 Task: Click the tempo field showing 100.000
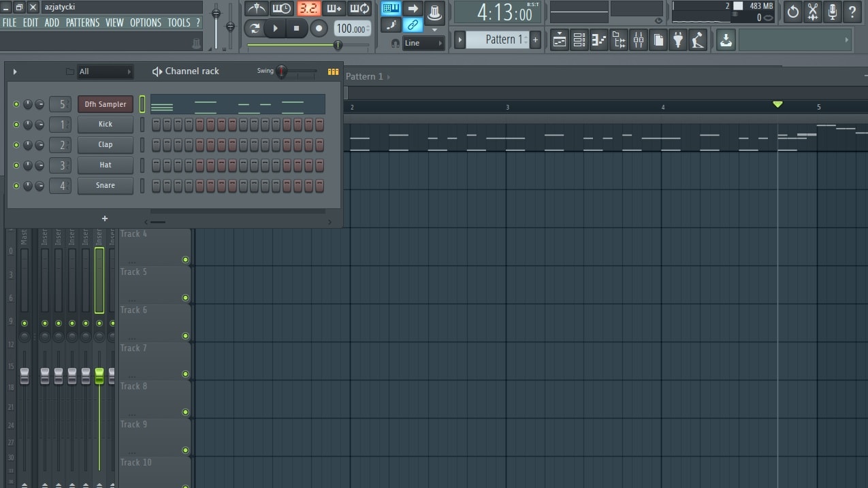[353, 29]
